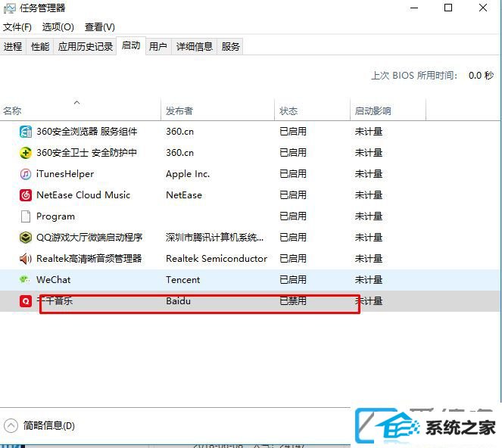502x448 pixels.
Task: Open the 查看(V) menu
Action: tap(100, 27)
